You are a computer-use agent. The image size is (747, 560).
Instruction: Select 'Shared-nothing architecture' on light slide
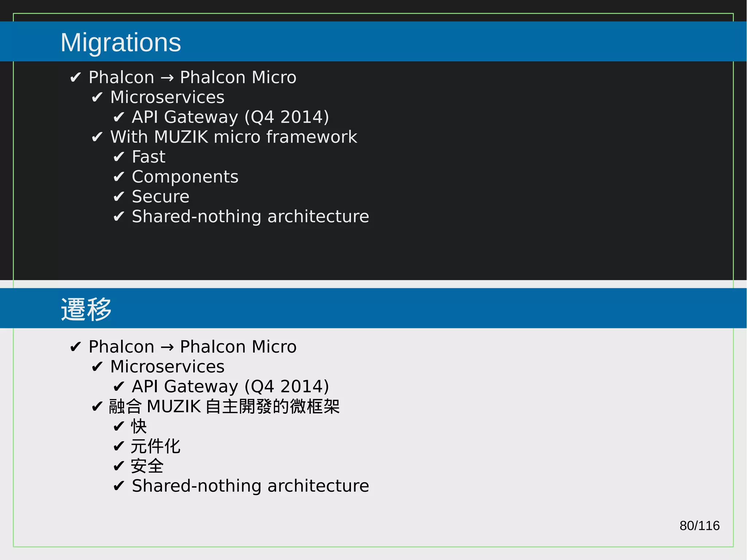pos(251,486)
